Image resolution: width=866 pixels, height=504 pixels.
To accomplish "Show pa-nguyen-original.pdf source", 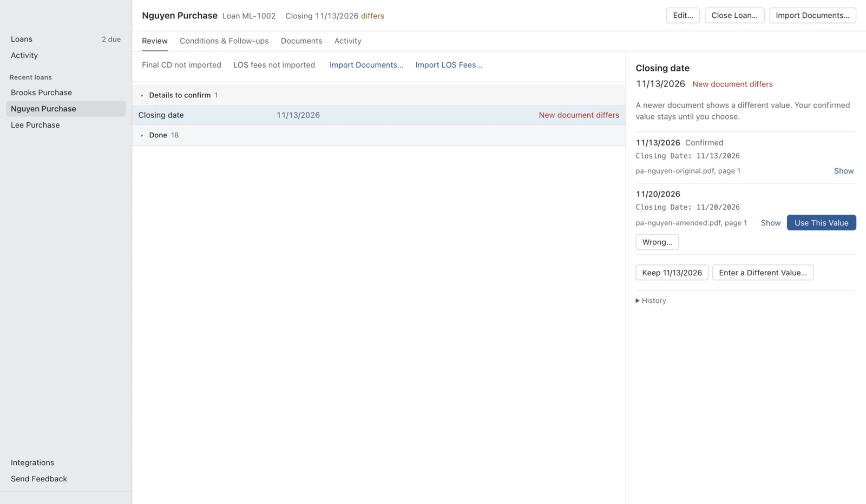I will [843, 171].
